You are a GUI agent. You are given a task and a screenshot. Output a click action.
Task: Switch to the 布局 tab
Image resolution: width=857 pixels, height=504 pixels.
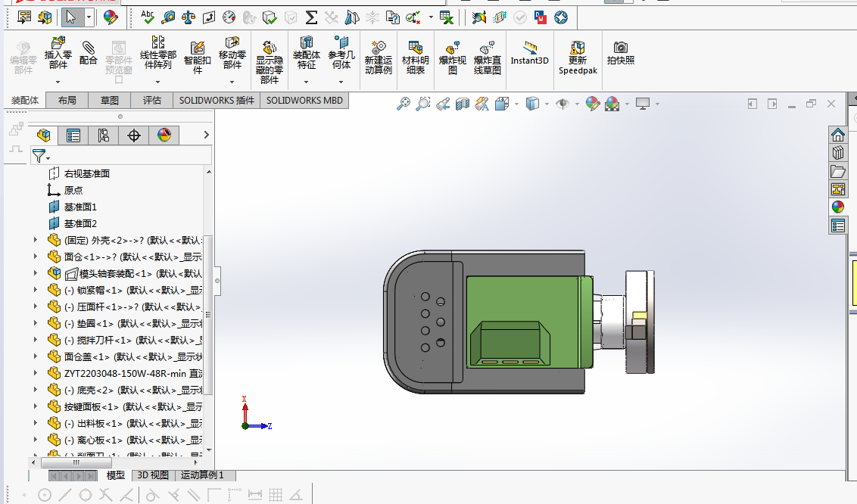point(67,101)
